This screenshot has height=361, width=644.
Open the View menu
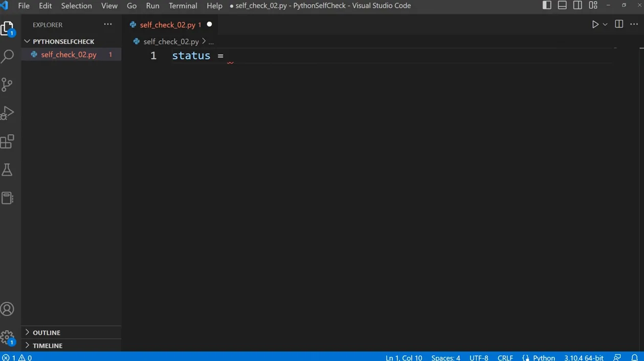109,6
